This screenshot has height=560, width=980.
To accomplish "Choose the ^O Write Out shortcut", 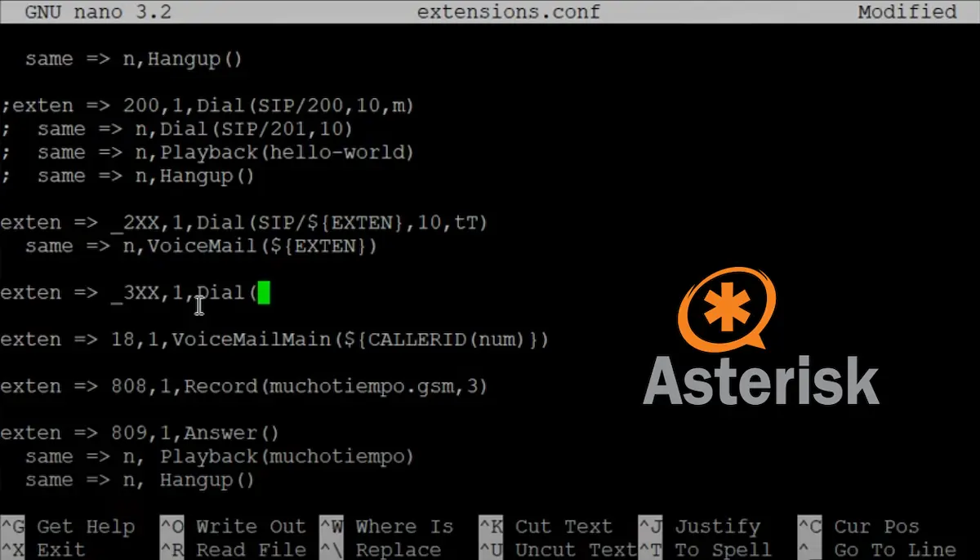I will 233,527.
